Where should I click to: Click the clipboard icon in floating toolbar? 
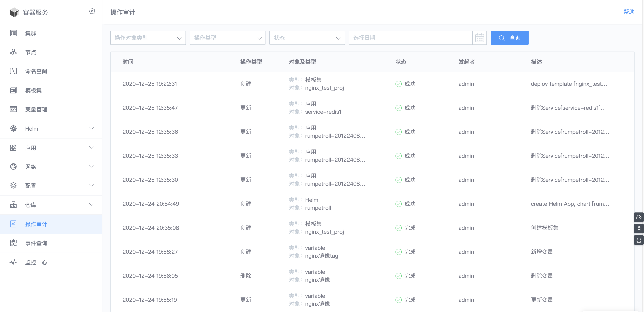639,229
